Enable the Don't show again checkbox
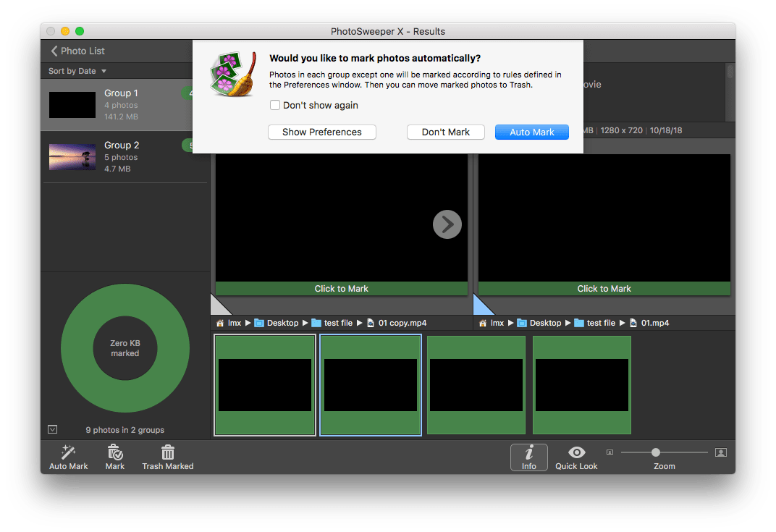 click(x=275, y=105)
